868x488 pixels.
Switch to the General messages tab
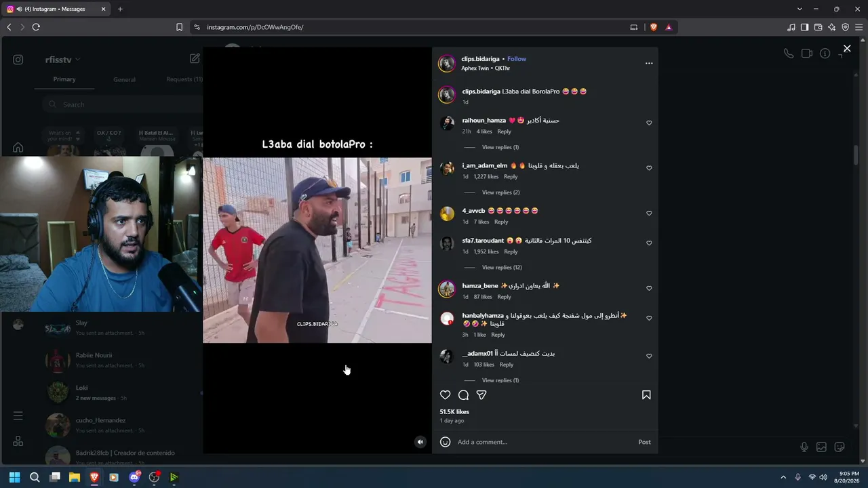tap(124, 79)
